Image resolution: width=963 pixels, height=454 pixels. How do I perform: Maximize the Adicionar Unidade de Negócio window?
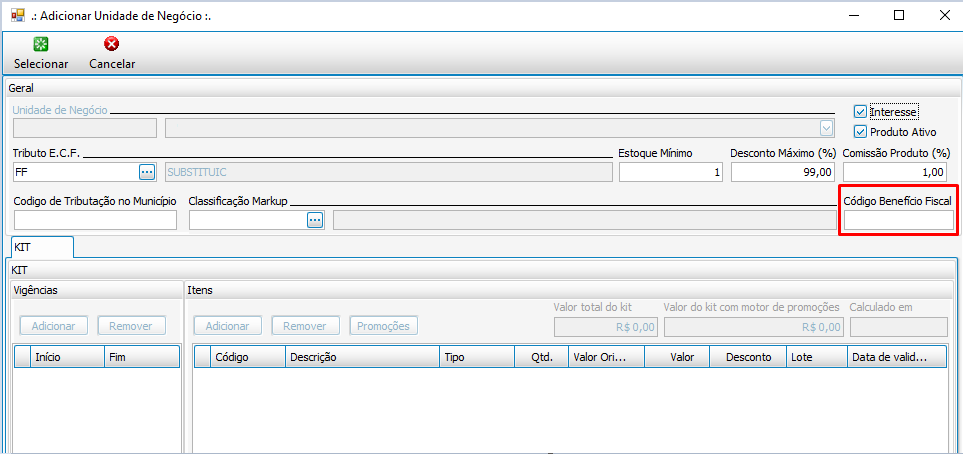pyautogui.click(x=899, y=15)
